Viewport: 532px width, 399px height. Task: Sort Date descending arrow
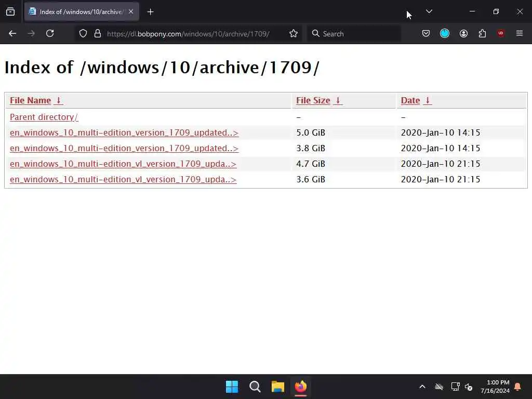pos(428,100)
